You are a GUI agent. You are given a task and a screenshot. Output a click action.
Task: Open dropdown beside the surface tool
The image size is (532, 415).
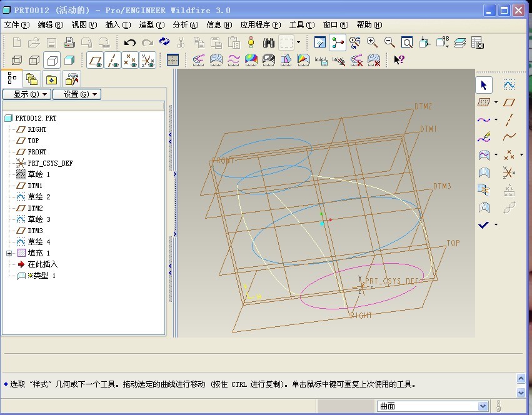coord(496,155)
